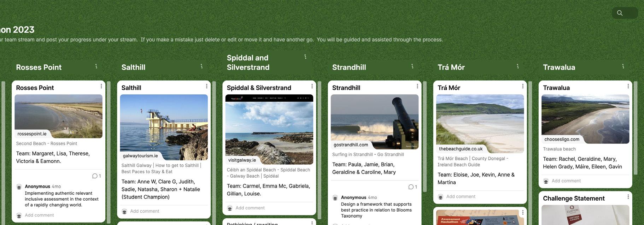Add a comment to the Trawalua post
The height and width of the screenshot is (225, 644).
pos(566,181)
